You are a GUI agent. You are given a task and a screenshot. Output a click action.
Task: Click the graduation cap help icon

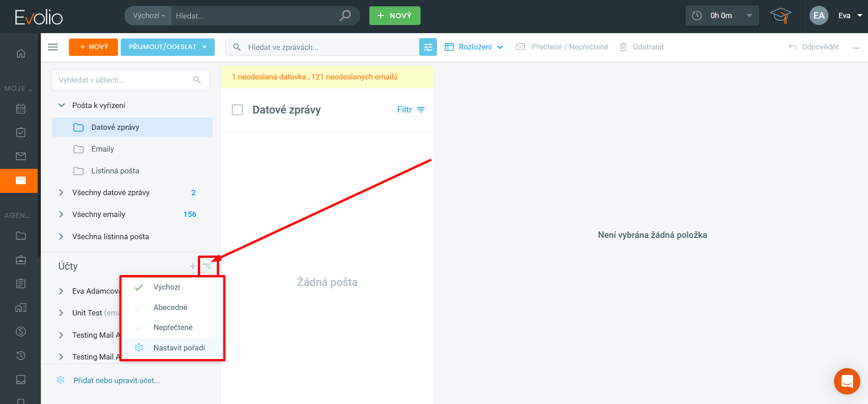780,16
